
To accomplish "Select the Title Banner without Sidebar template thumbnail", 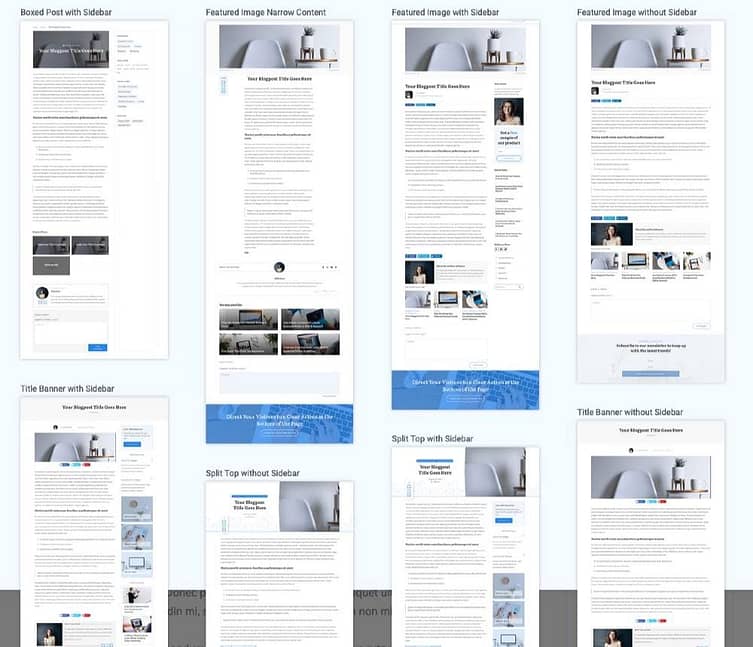I will click(x=651, y=534).
